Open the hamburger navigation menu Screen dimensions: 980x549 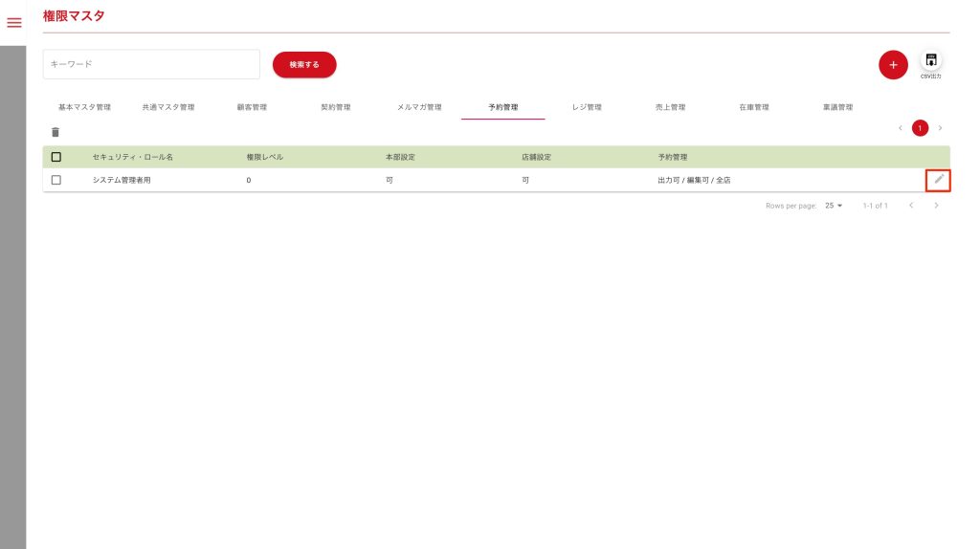[x=14, y=23]
